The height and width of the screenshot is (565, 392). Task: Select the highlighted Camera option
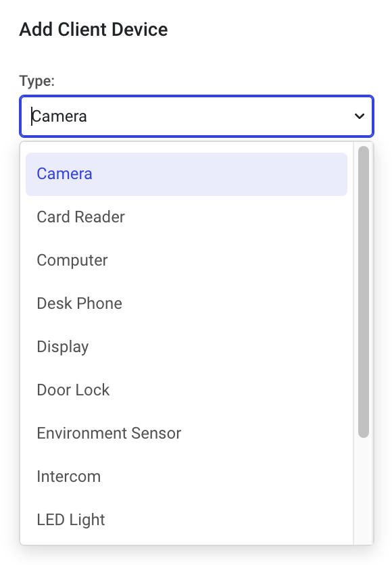tap(187, 174)
